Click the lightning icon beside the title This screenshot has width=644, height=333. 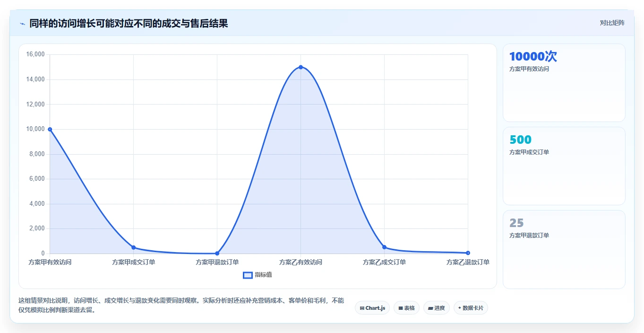(x=22, y=24)
